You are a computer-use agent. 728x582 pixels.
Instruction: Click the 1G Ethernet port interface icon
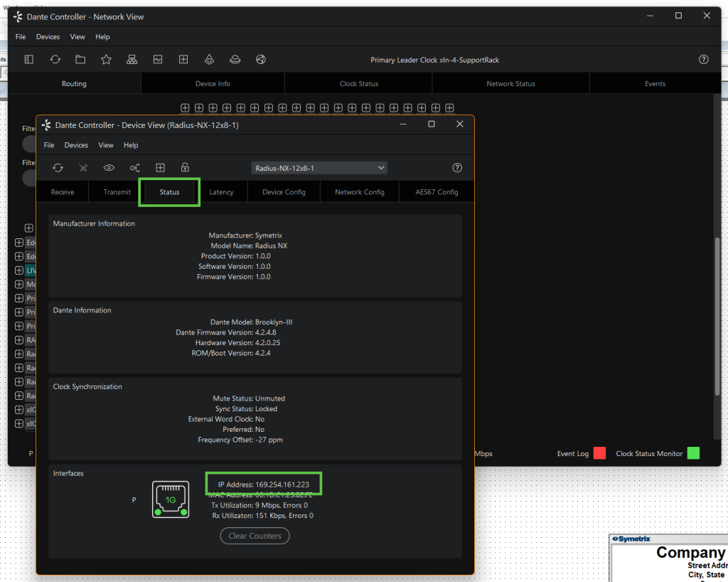tap(171, 499)
